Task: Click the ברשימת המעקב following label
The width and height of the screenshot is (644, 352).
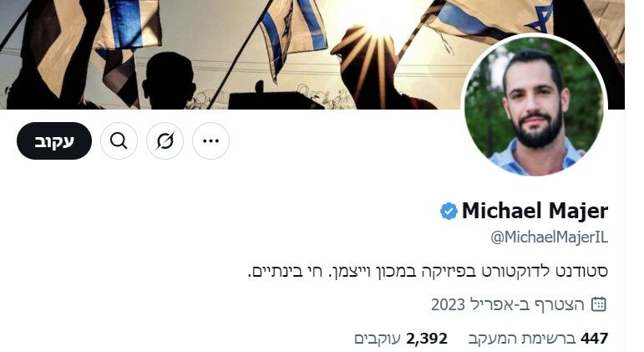Action: click(x=522, y=339)
